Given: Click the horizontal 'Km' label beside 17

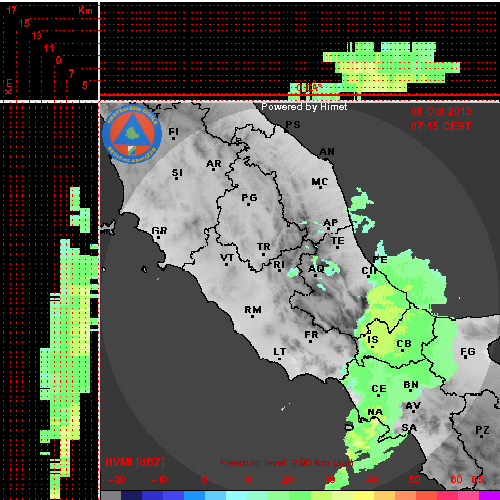Looking at the screenshot, I should [85, 10].
